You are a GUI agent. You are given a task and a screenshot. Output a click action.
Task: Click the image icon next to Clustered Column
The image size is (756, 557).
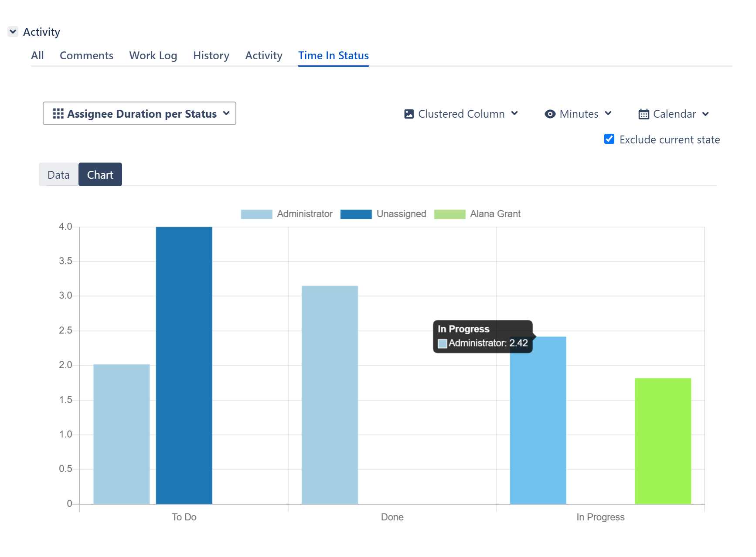[x=409, y=114]
